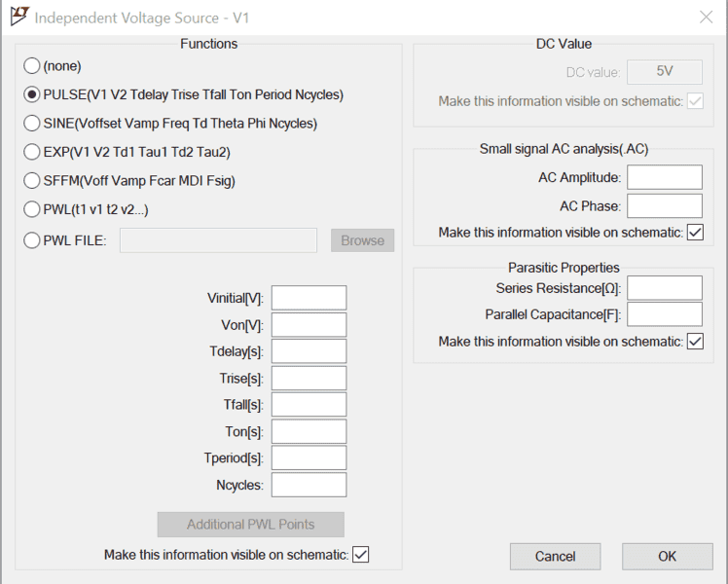Click the AC Amplitude field

coord(665,177)
